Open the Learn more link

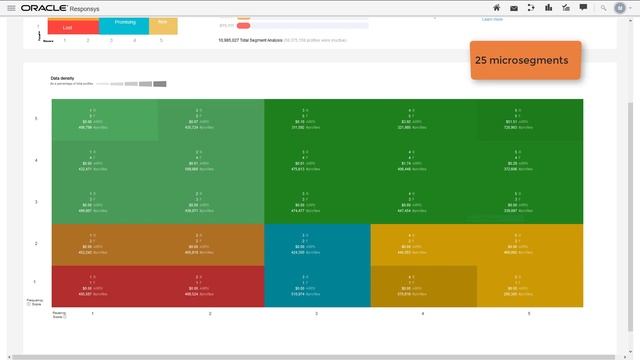492,19
